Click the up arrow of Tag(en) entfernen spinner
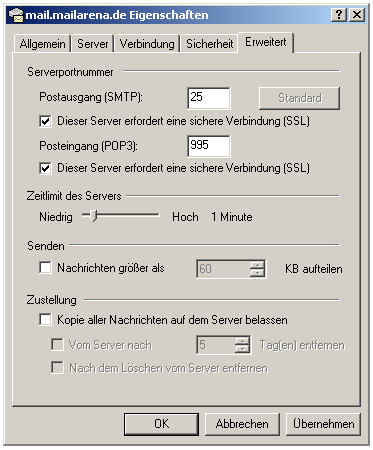 pyautogui.click(x=242, y=341)
